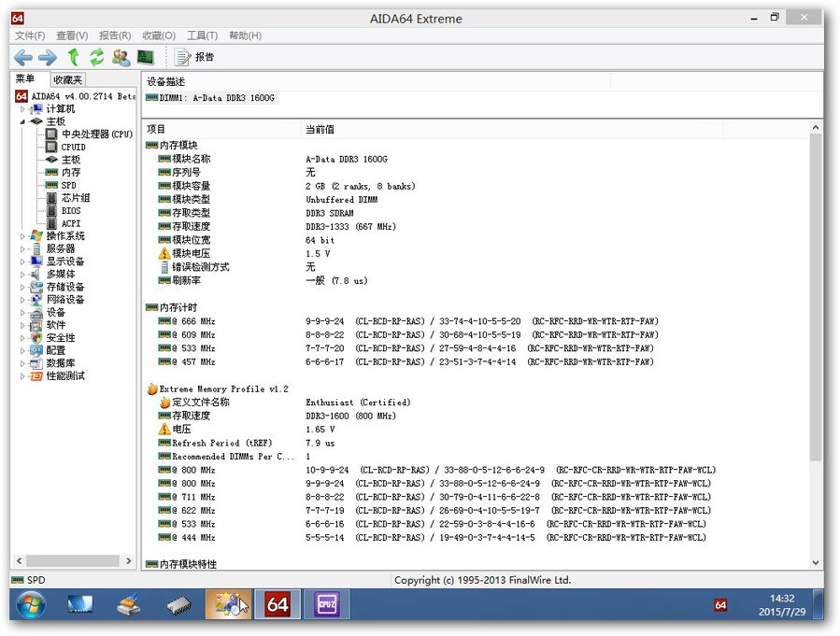
Task: Click the AIDA64 system tray icon
Action: (720, 605)
